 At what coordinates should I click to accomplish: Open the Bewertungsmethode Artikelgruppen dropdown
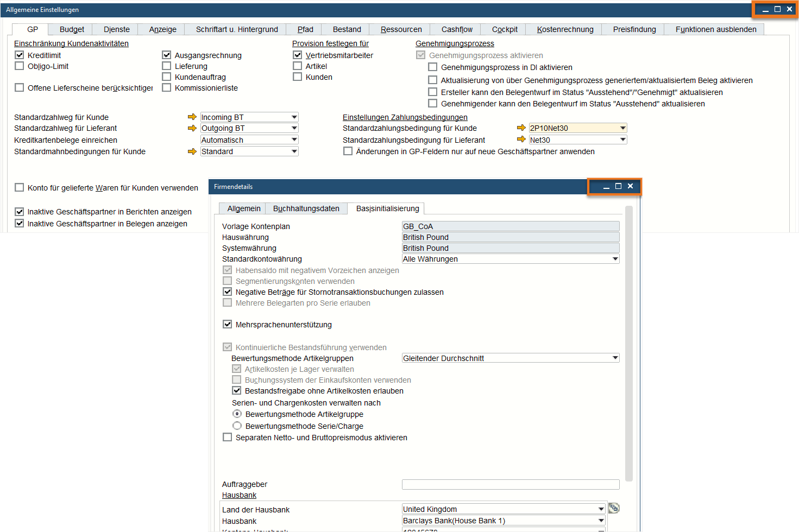tap(615, 358)
